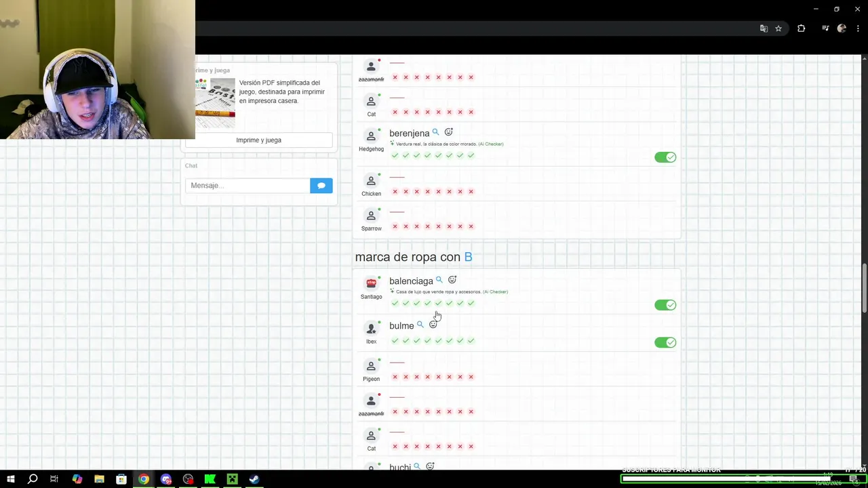Image resolution: width=868 pixels, height=488 pixels.
Task: Switch to Chrome in the taskbar
Action: point(144,479)
